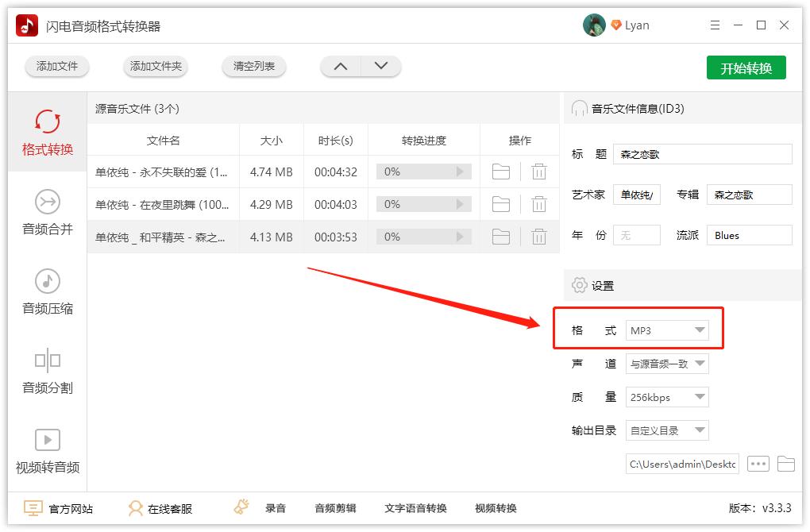This screenshot has width=810, height=532.
Task: Click the 开始转换 button
Action: tap(745, 67)
